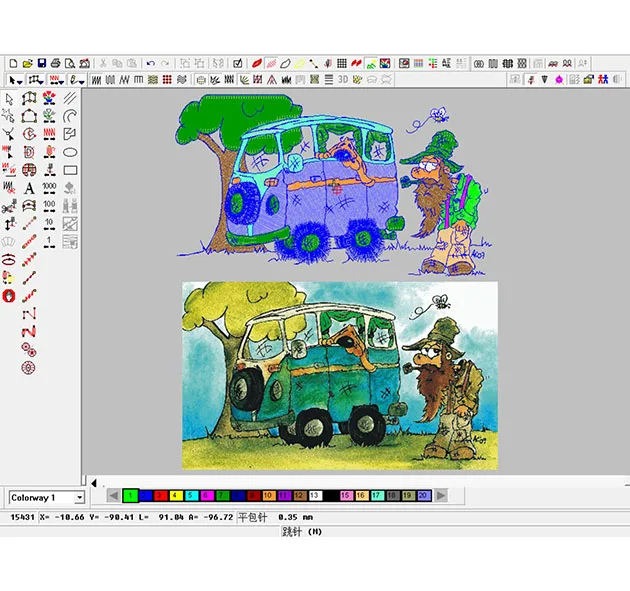
Task: Select yellow color swatch number 4
Action: pos(174,495)
